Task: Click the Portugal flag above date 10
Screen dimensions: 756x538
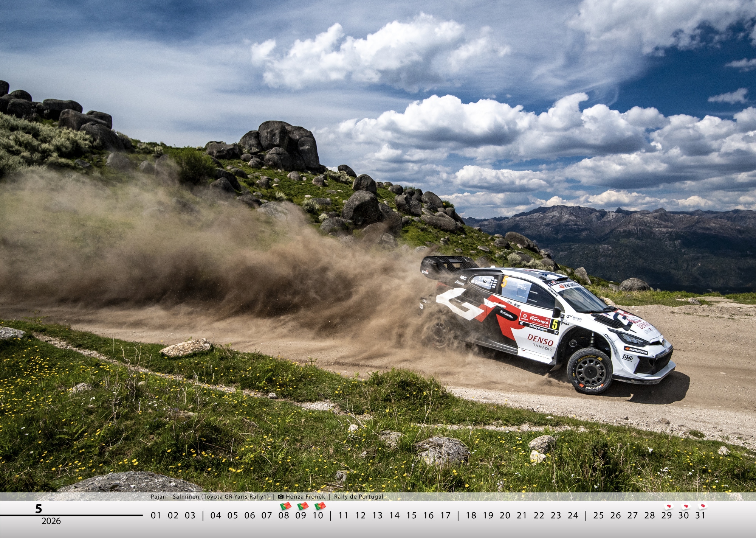Action: click(320, 506)
